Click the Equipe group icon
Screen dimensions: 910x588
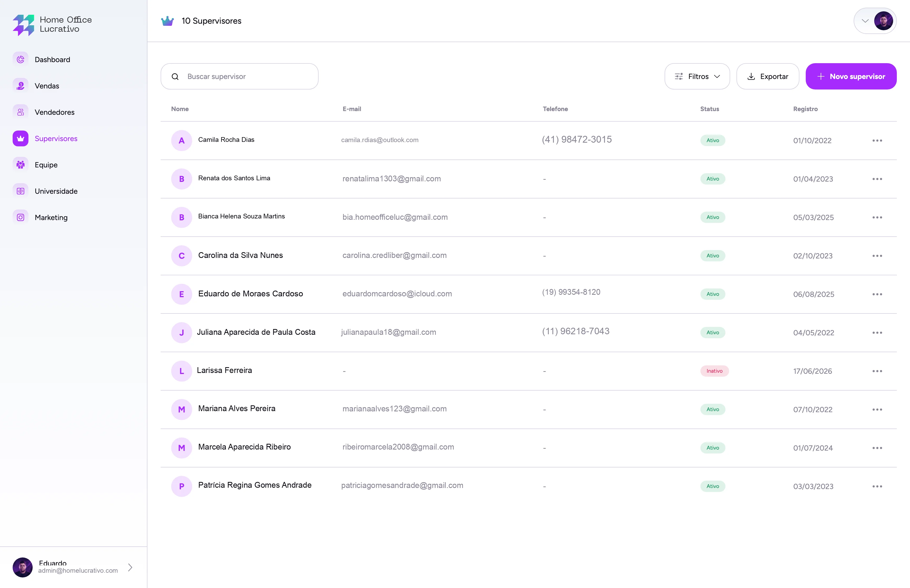pyautogui.click(x=21, y=165)
